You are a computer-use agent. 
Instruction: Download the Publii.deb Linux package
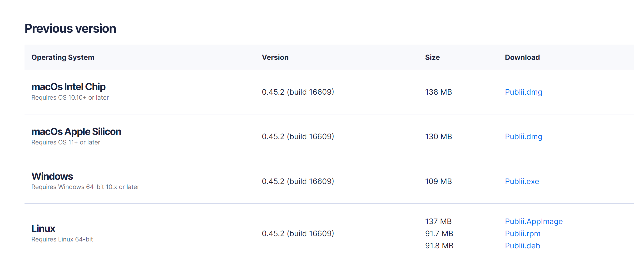click(x=522, y=246)
